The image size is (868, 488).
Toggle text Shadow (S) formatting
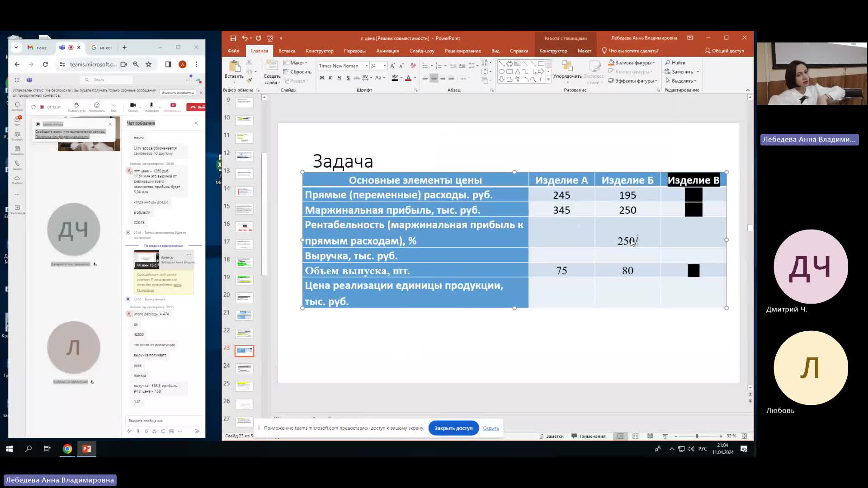tap(348, 78)
